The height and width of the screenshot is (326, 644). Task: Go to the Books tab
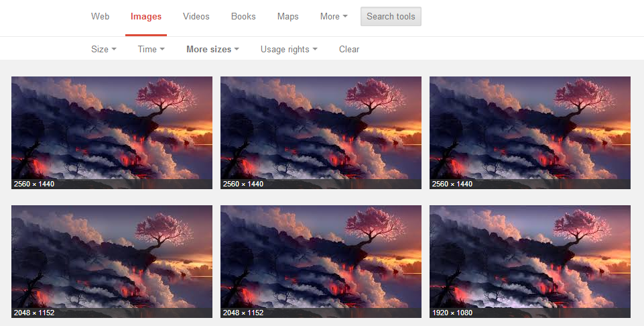(x=243, y=17)
